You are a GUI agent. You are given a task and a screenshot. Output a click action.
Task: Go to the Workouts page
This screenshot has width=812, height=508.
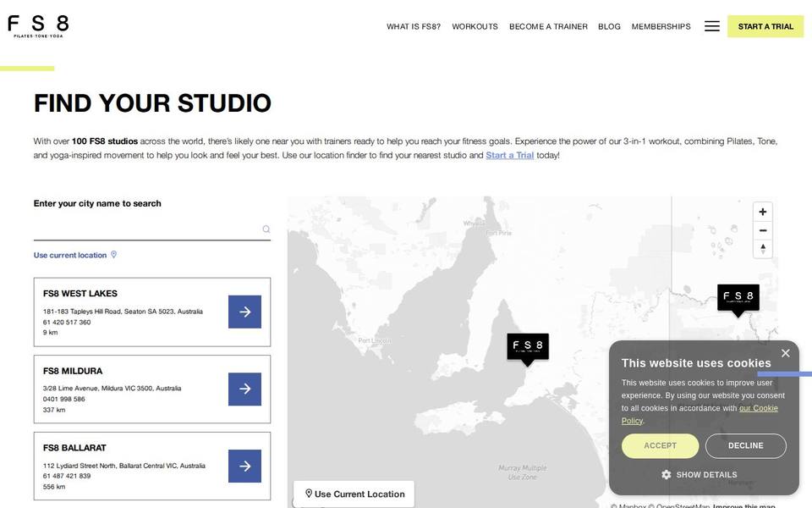475,26
